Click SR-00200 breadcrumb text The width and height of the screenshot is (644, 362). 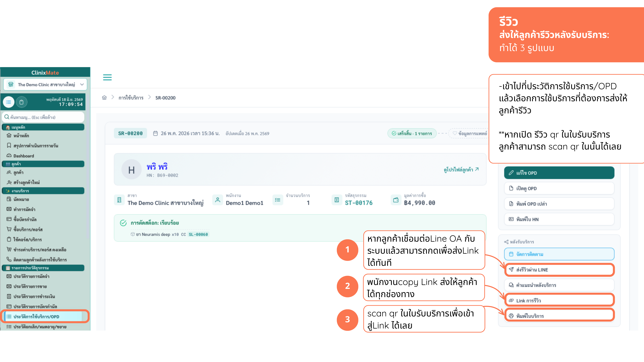click(x=165, y=98)
